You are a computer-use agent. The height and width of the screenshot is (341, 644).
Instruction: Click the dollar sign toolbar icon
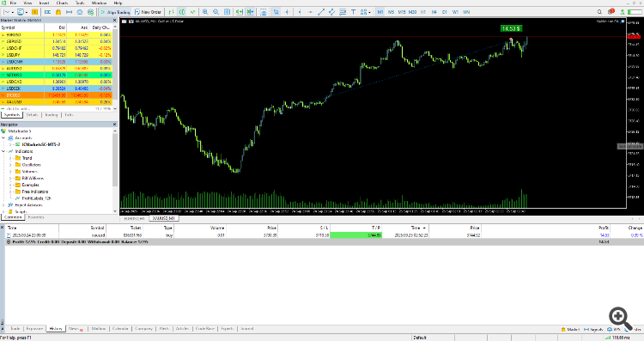click(35, 12)
